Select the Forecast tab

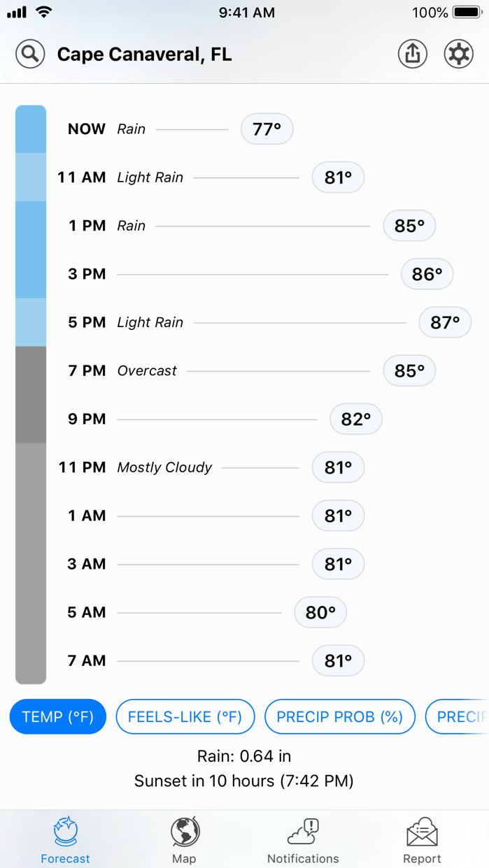point(65,841)
